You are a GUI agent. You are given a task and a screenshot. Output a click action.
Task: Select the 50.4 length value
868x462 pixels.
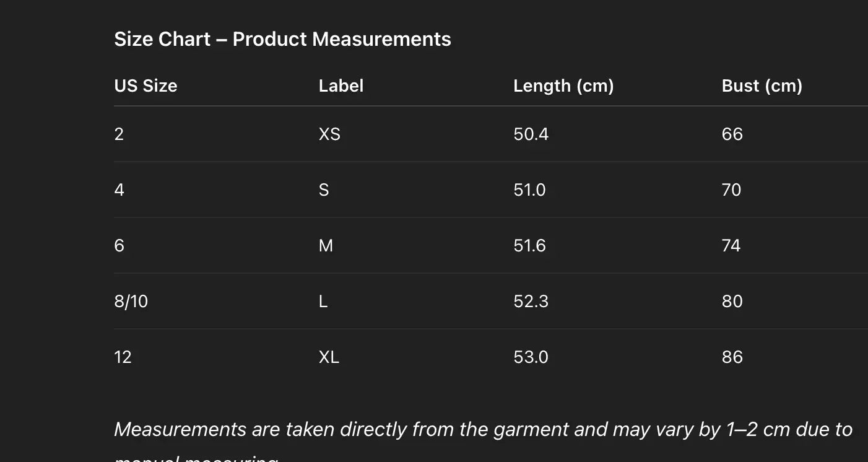(531, 134)
